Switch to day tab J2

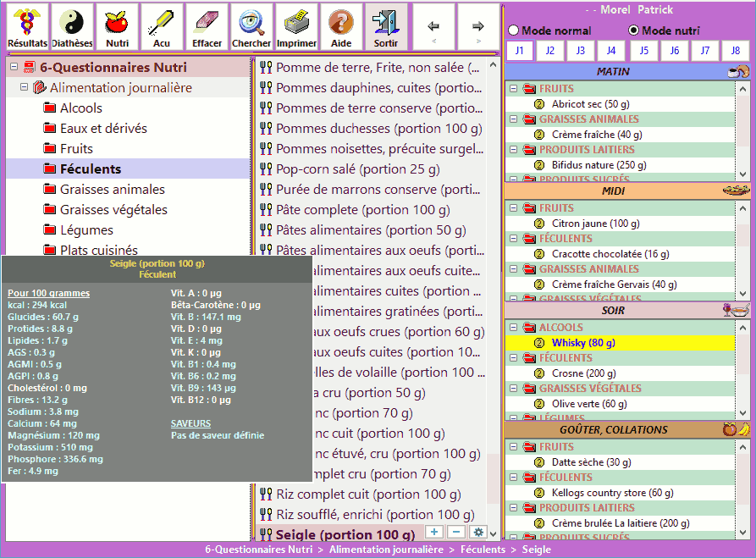[x=550, y=50]
